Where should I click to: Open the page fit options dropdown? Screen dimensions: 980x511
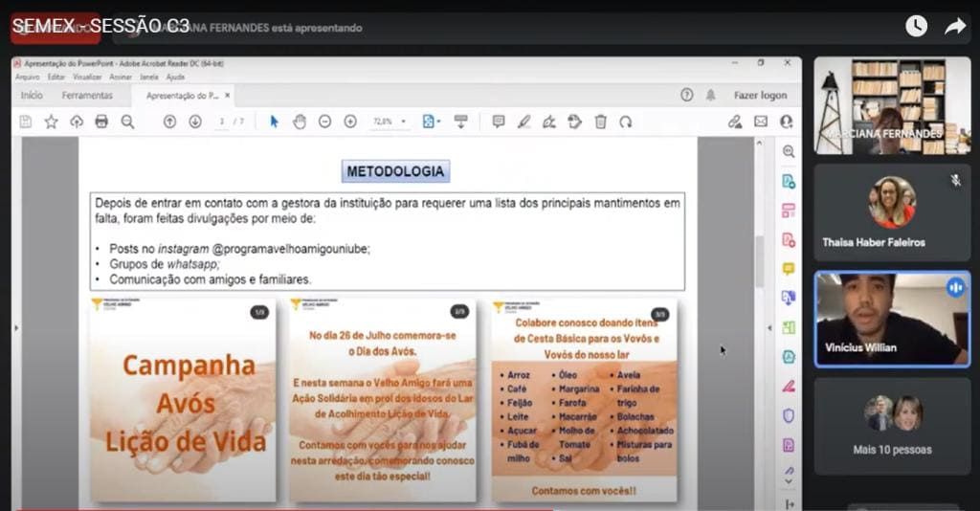432,122
